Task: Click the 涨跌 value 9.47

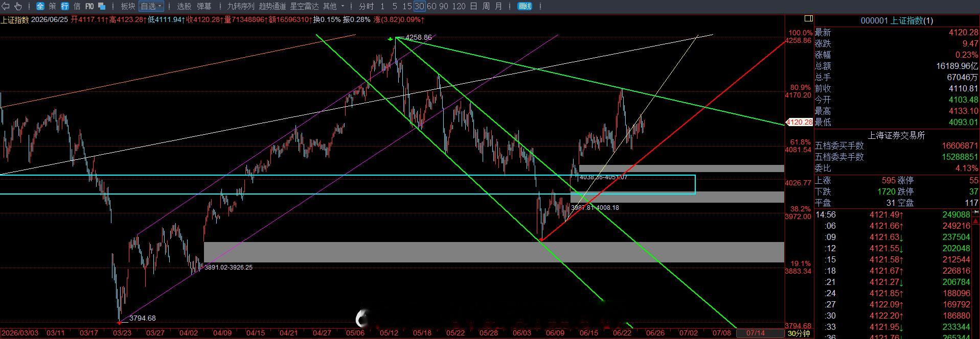Action: 970,43
